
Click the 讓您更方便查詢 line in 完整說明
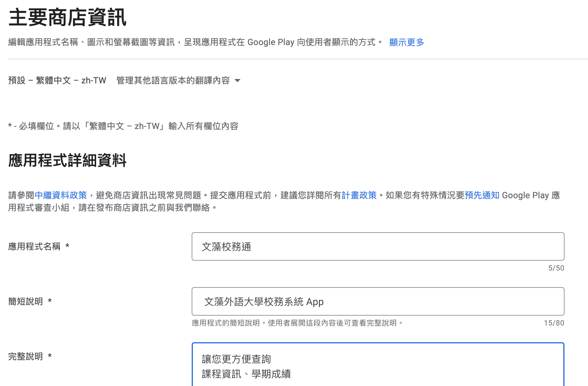tap(236, 359)
